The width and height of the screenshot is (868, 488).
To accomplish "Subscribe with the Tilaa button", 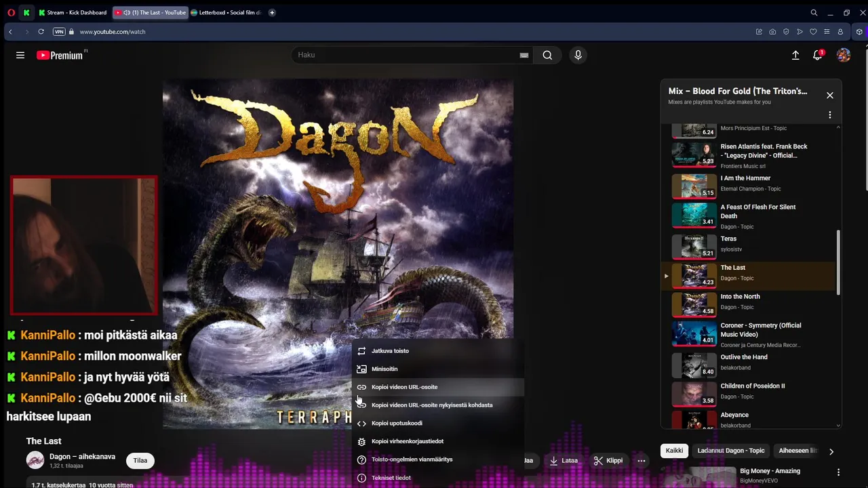I will [140, 460].
